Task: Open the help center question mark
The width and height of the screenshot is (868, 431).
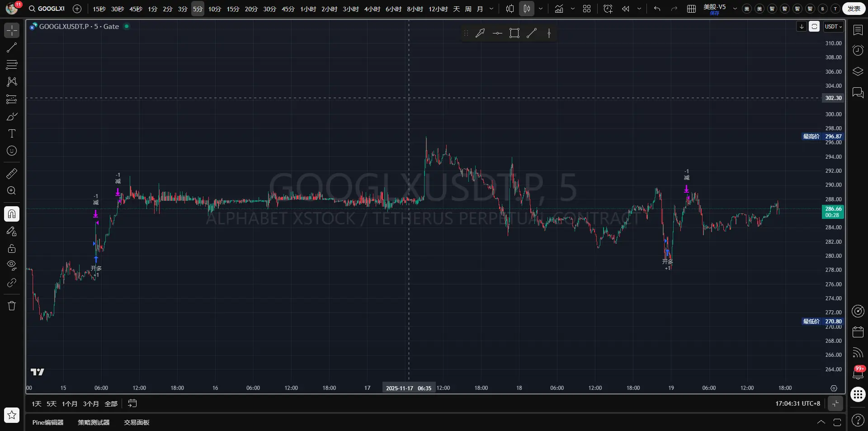Action: 858,421
